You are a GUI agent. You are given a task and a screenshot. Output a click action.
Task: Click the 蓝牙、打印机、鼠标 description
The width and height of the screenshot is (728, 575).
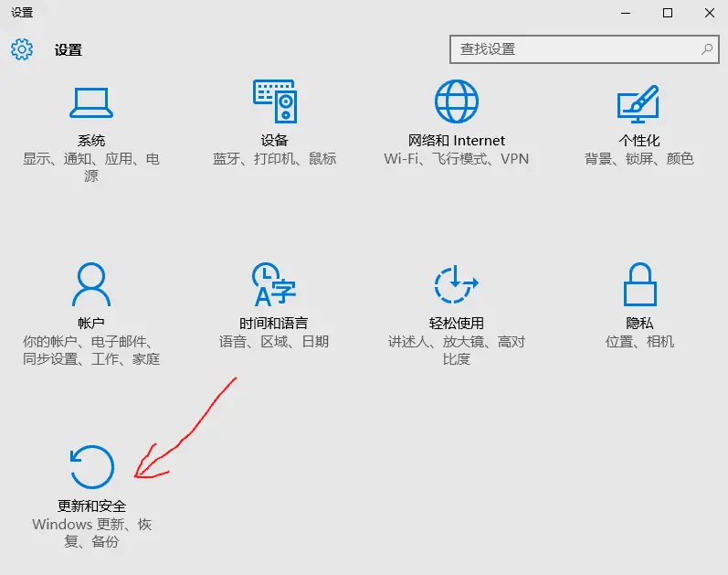point(274,158)
